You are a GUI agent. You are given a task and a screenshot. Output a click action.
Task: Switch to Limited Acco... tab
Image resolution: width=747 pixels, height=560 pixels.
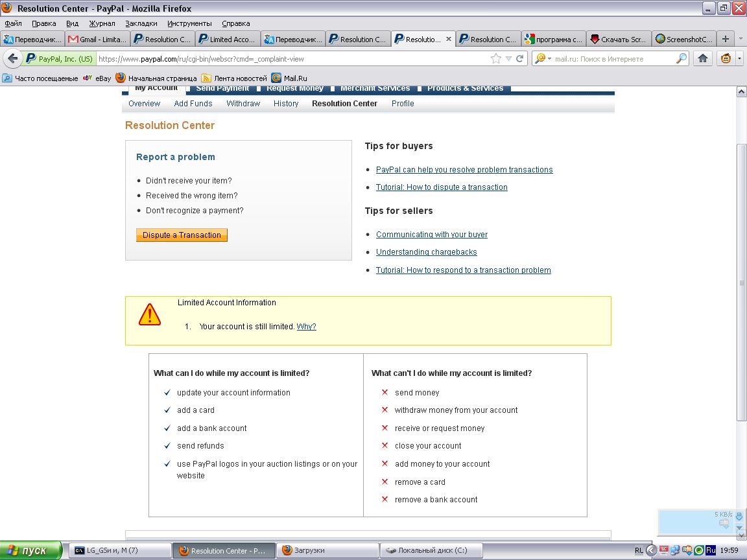pyautogui.click(x=228, y=39)
